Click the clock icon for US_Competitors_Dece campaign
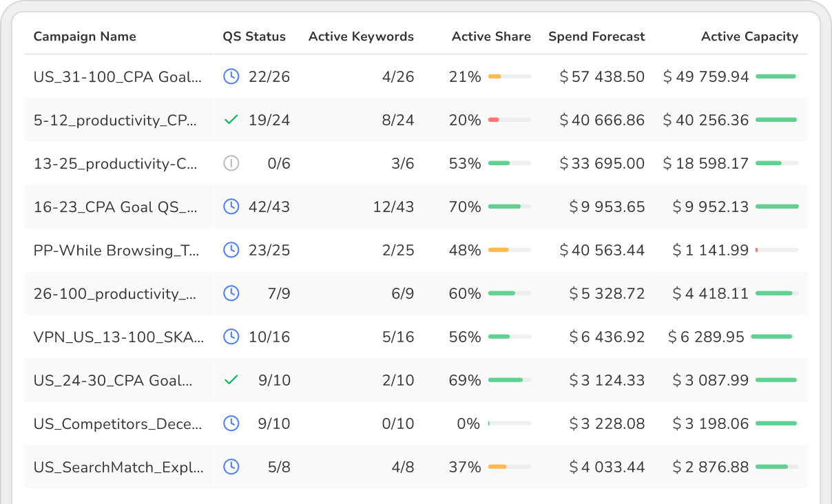This screenshot has height=504, width=832. click(x=231, y=423)
